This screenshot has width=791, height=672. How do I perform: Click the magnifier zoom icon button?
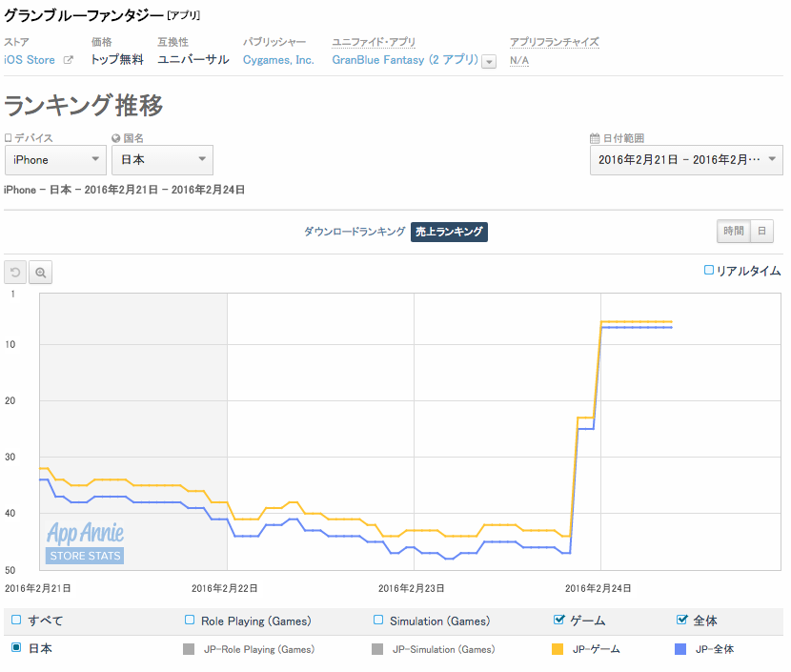[x=41, y=273]
